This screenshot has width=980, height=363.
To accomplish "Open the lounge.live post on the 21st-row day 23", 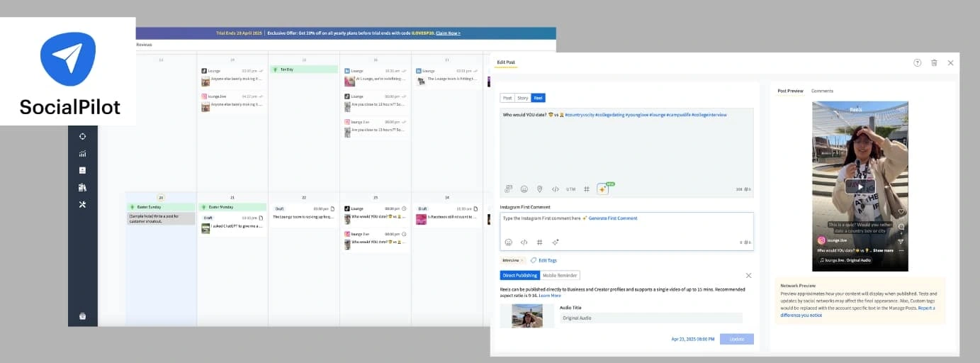I will point(376,239).
